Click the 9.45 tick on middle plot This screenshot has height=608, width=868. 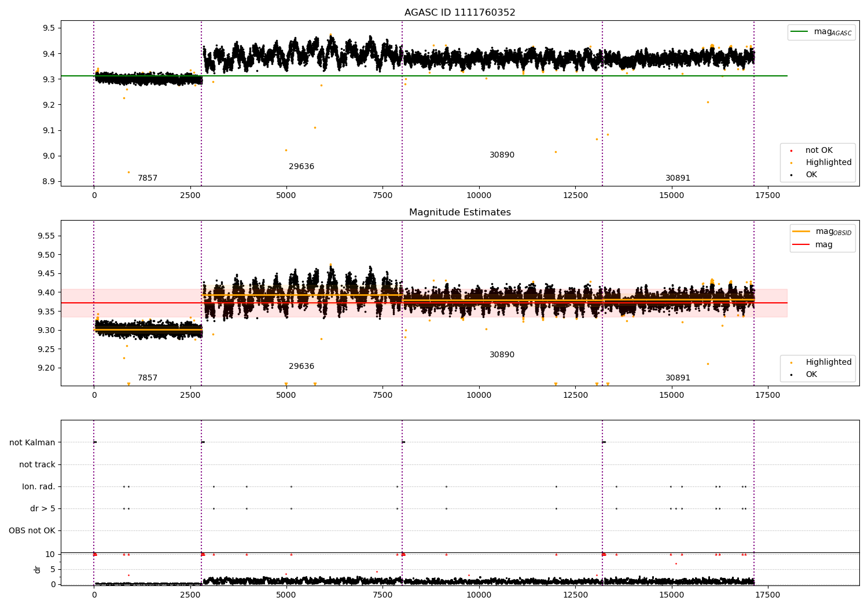(x=47, y=274)
